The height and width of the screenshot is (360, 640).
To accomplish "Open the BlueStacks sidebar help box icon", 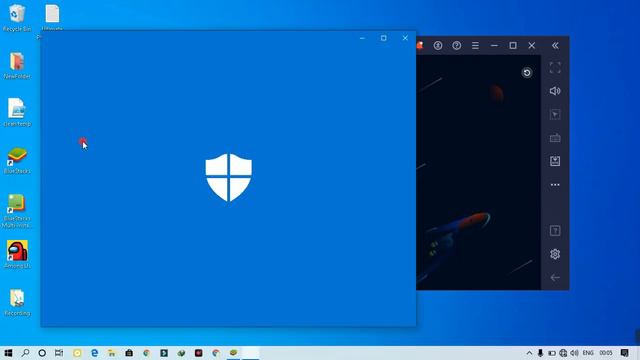I will 555,231.
